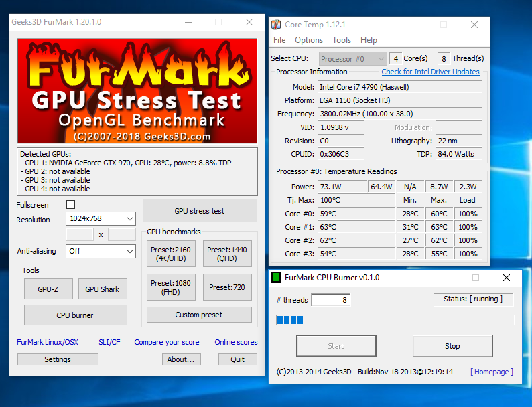
Task: Click Check for Intel Driver Updates link
Action: coord(430,72)
